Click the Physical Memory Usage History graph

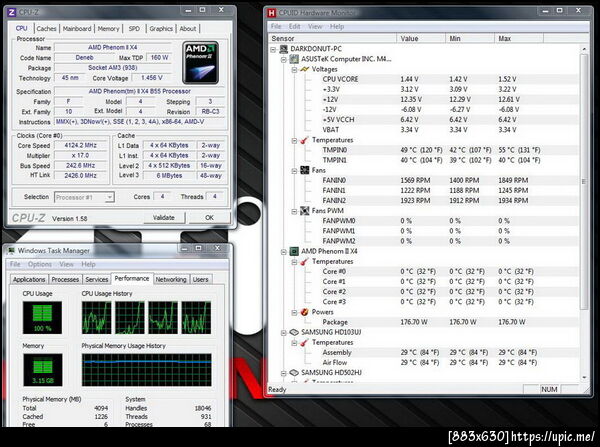click(x=147, y=370)
